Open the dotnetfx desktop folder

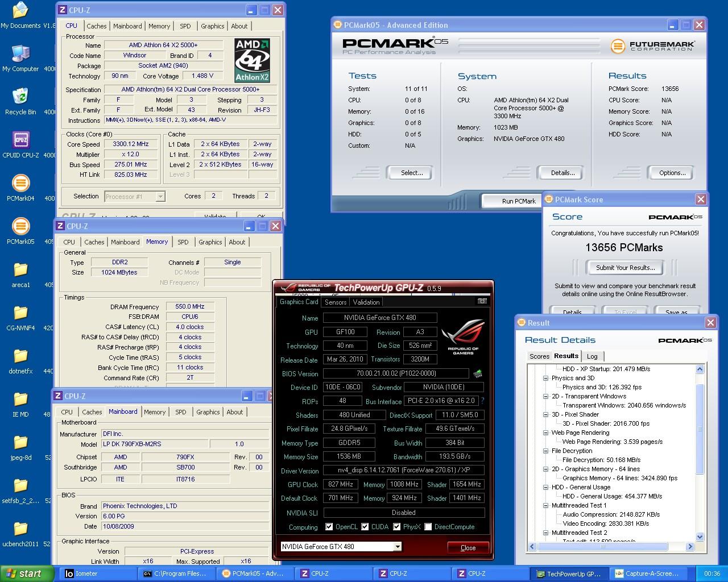pos(20,361)
